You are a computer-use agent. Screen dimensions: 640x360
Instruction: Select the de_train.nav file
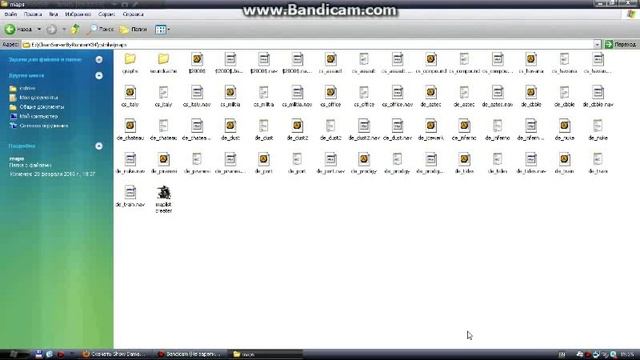[x=130, y=196]
